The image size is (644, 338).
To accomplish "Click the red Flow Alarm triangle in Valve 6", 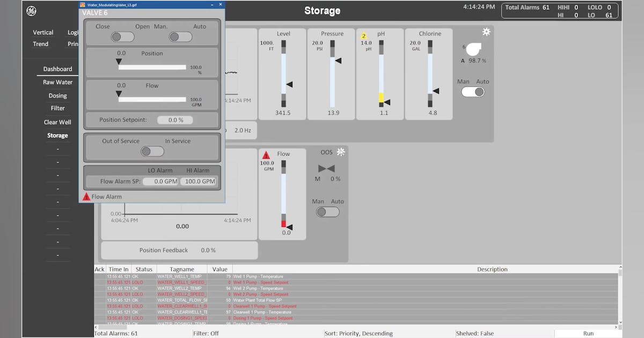I will [x=86, y=196].
